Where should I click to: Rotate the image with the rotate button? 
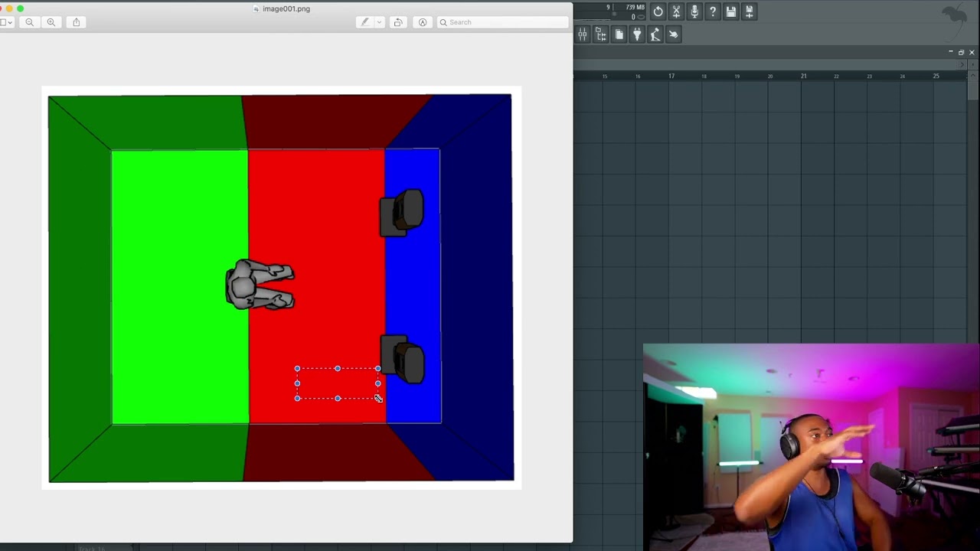(398, 22)
